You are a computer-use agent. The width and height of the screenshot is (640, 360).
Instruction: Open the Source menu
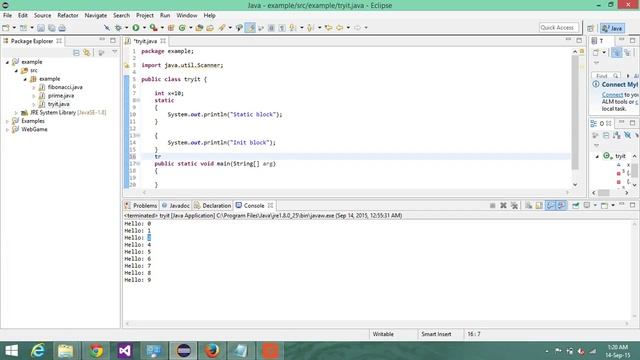[x=42, y=16]
